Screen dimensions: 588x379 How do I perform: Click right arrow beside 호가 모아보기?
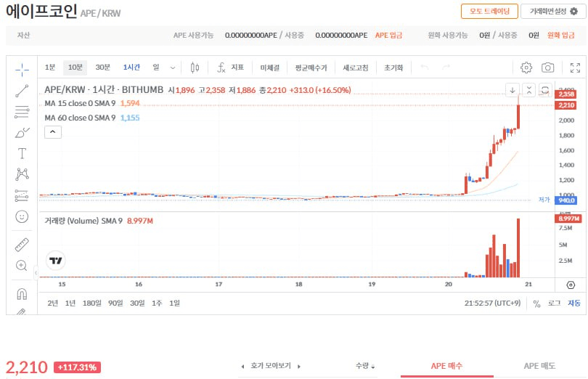[x=299, y=366]
